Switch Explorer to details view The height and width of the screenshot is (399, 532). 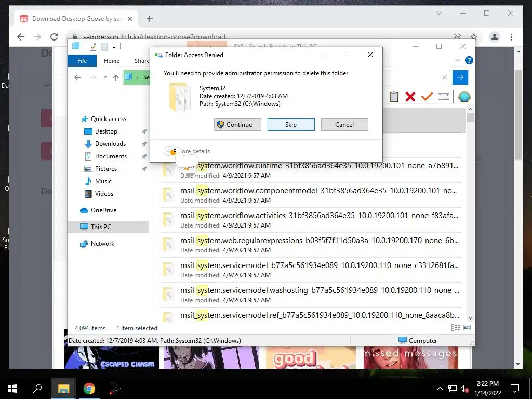pos(455,327)
